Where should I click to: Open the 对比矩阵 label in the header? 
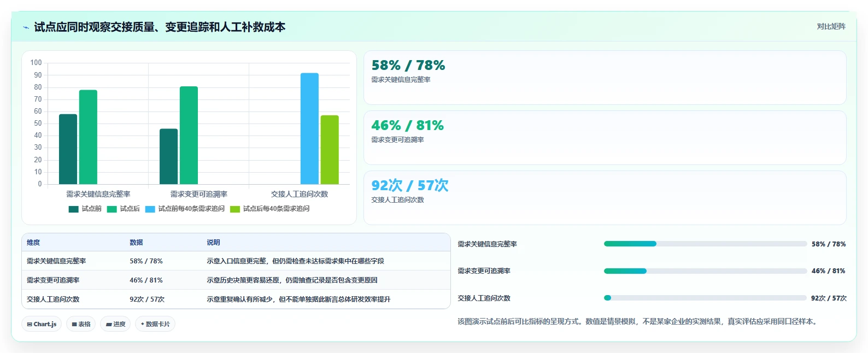(831, 26)
